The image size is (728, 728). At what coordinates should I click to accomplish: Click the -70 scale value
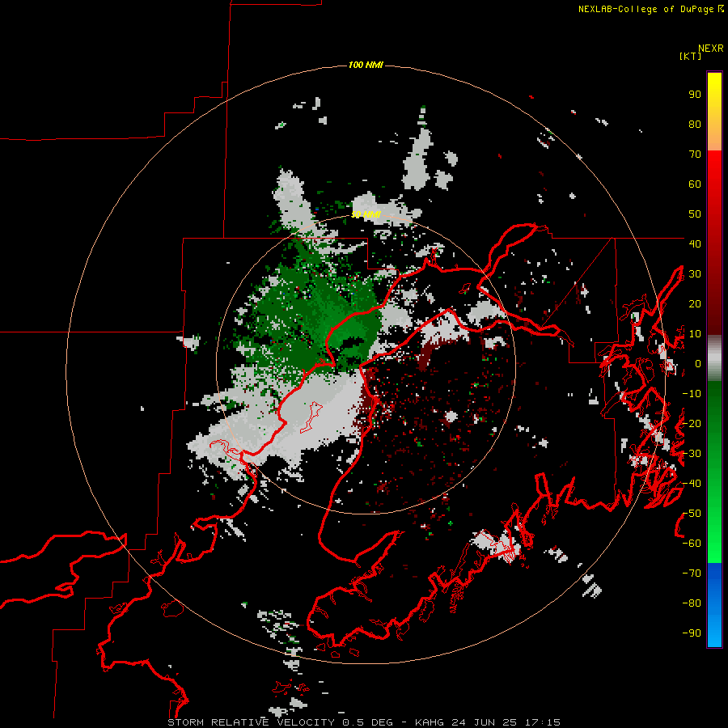point(692,574)
